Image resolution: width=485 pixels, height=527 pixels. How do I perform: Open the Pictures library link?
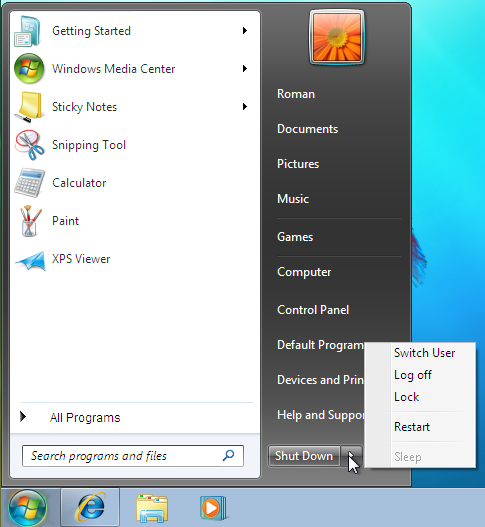(x=298, y=164)
